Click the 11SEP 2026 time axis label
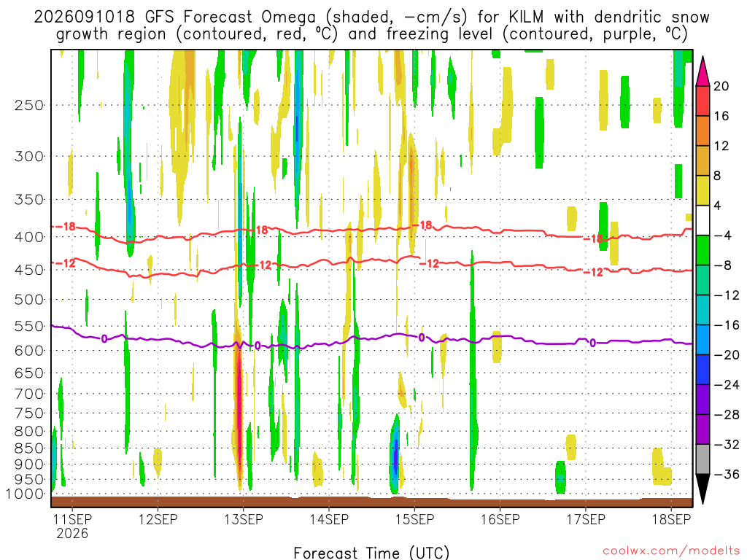This screenshot has width=747, height=560. [72, 526]
